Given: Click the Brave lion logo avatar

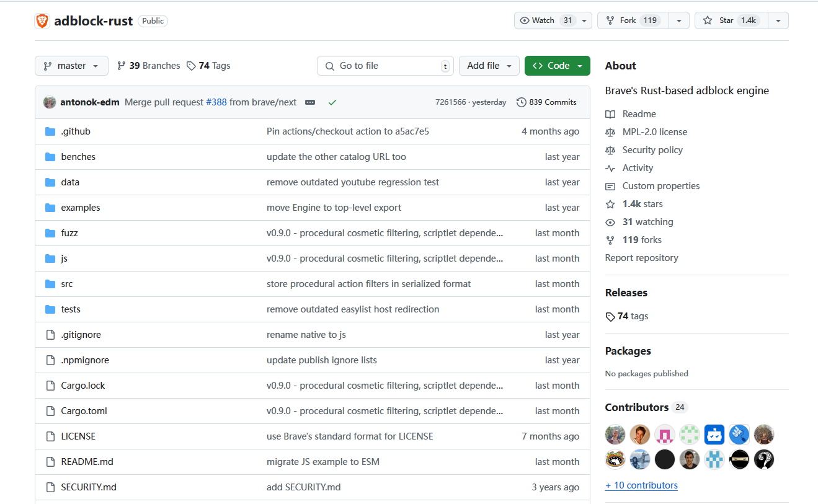Looking at the screenshot, I should coord(42,20).
